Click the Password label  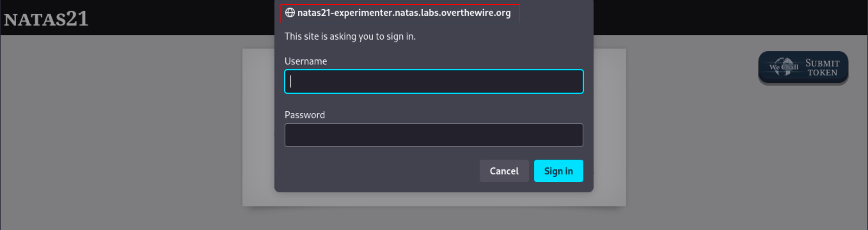click(304, 115)
